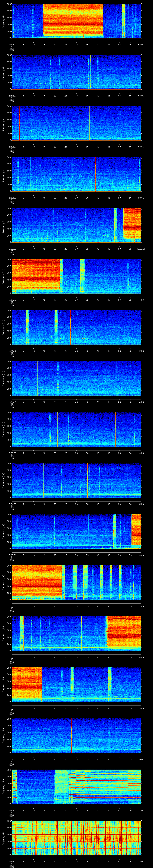This screenshot has width=153, height=868.
Task: Open the spectrogram panel starting at 16:09:00
Action: [76, 735]
